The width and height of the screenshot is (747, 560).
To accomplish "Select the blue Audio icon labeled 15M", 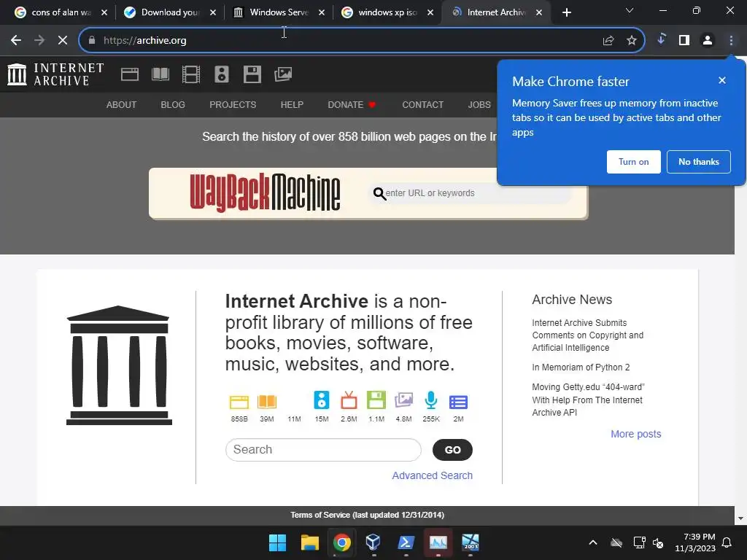I will pyautogui.click(x=322, y=400).
